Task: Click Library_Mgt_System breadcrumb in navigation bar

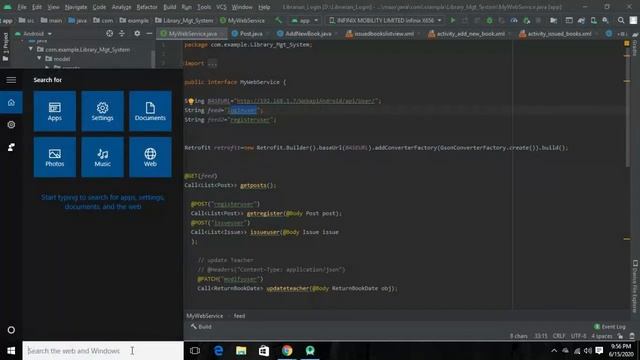Action: [x=184, y=20]
